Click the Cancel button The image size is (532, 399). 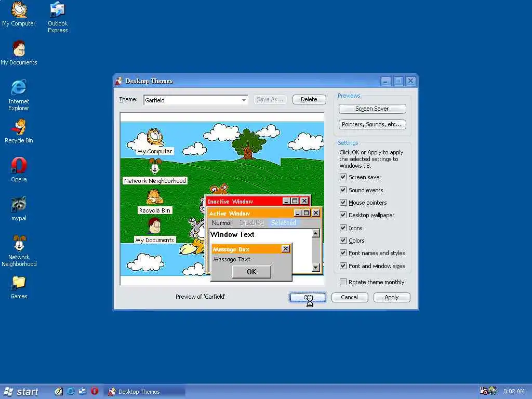[x=350, y=297]
